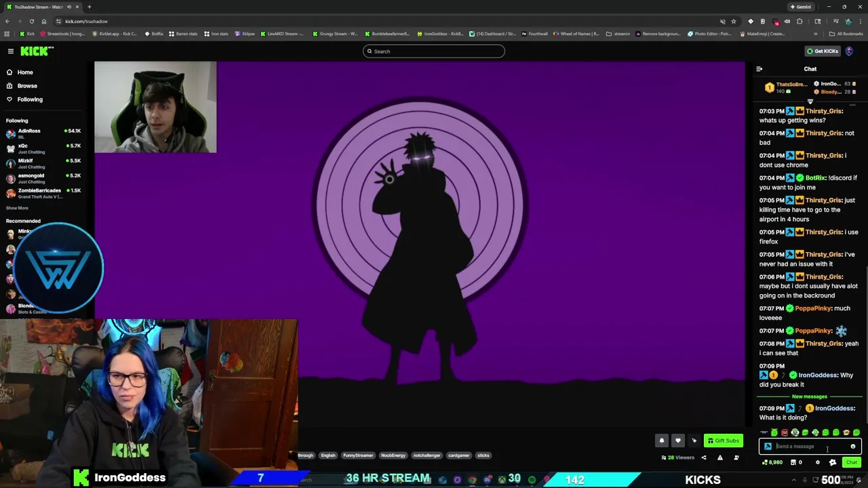Open asmongold channel in Following list

click(x=43, y=178)
